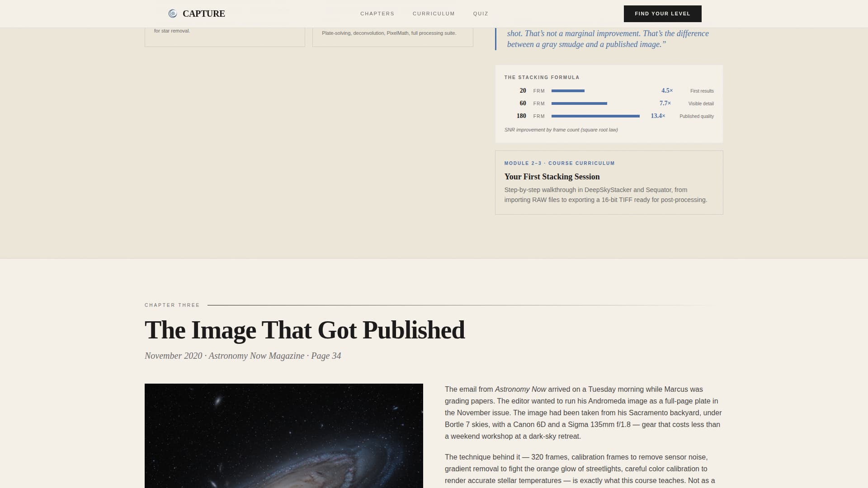Click the 20 frames SNR bar
Image resolution: width=868 pixels, height=488 pixels.
click(568, 91)
